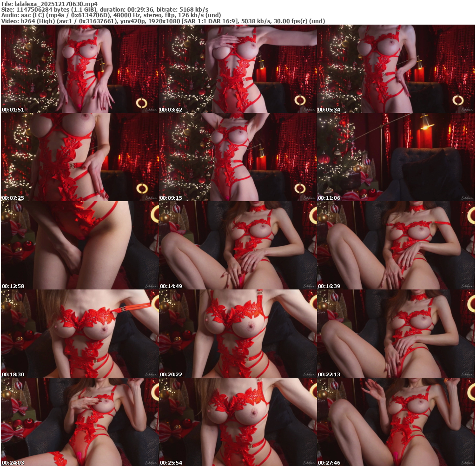Image resolution: width=476 pixels, height=466 pixels.
Task: Select the frame at 00:14:49
Action: coord(238,245)
